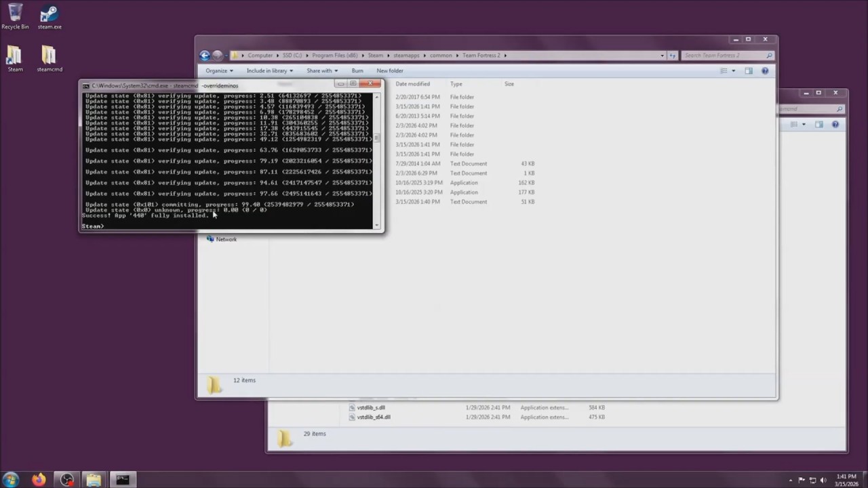Show hidden tray icons arrow

point(791,480)
